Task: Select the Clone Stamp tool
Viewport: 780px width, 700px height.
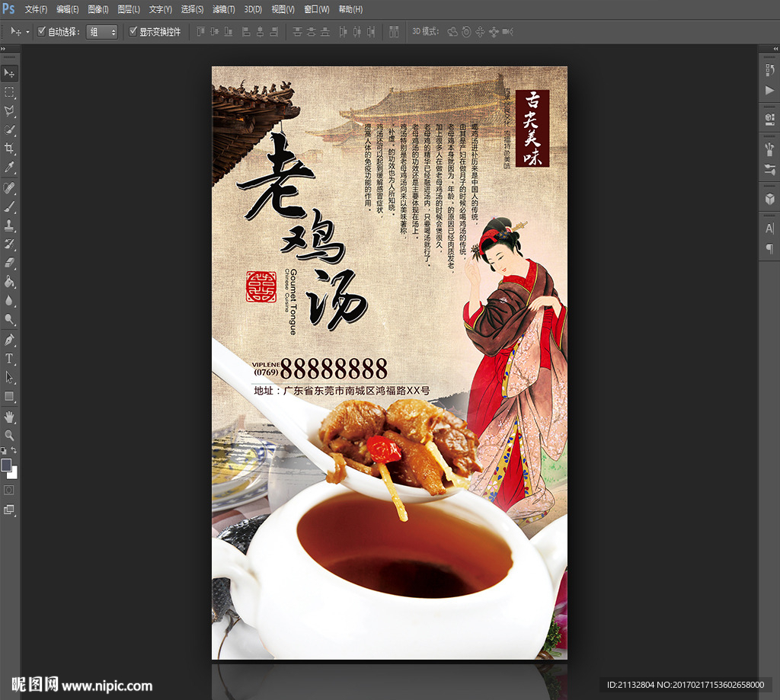Action: coord(9,225)
